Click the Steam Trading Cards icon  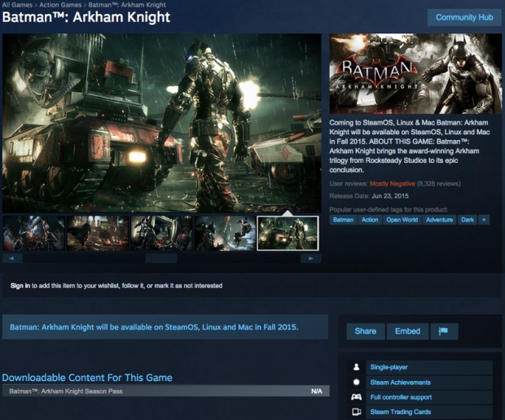coord(356,412)
